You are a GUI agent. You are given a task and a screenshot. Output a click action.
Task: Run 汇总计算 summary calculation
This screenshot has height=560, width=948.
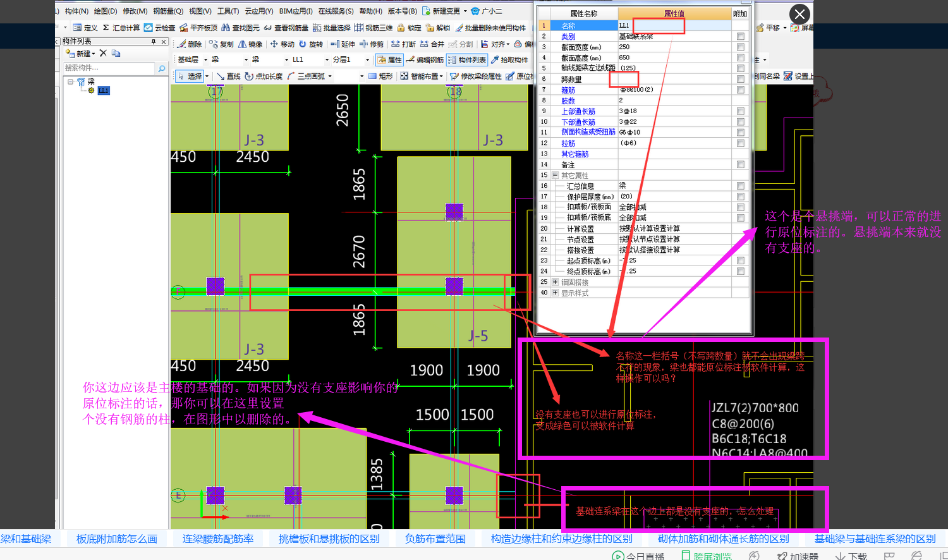tap(121, 28)
